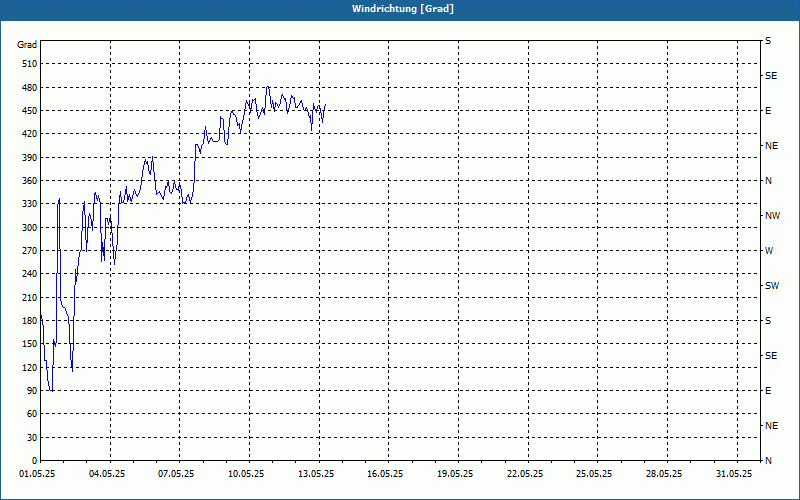Screen dimensions: 800x500
Task: Click the 420 degree axis label
Action: click(x=30, y=134)
